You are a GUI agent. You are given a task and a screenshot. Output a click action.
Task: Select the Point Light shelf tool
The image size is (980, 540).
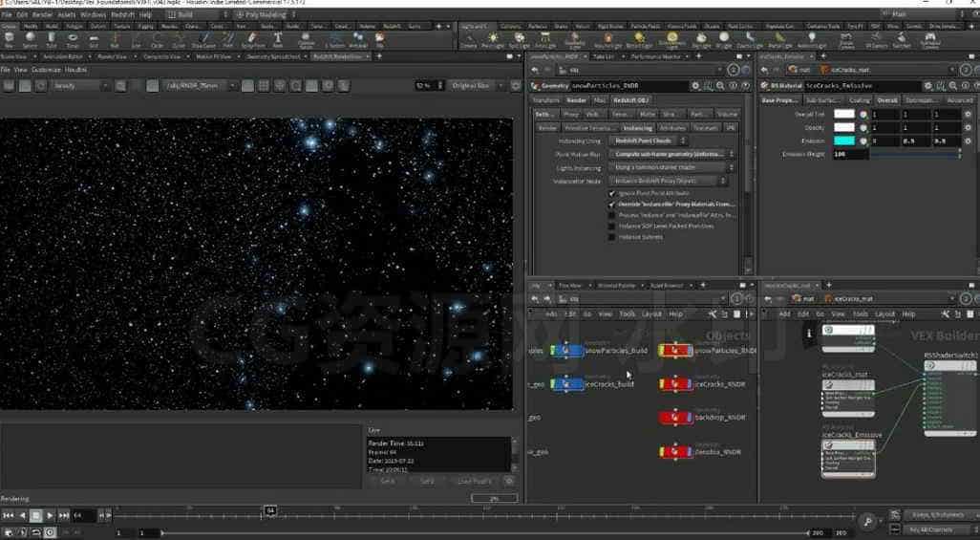click(493, 39)
